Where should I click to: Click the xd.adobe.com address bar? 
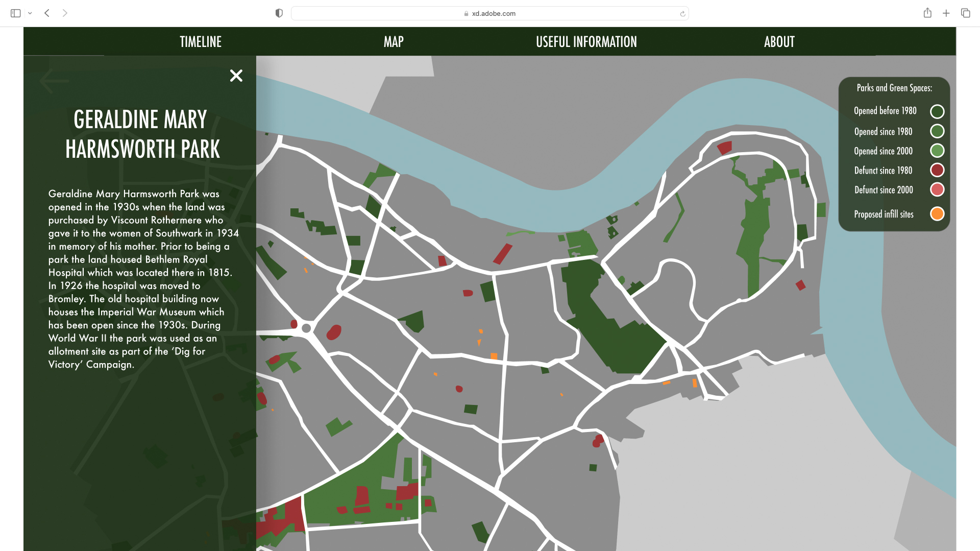point(490,14)
